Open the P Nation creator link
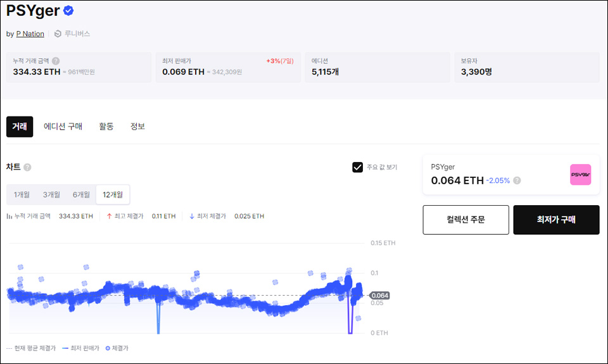The height and width of the screenshot is (364, 608). coord(30,34)
